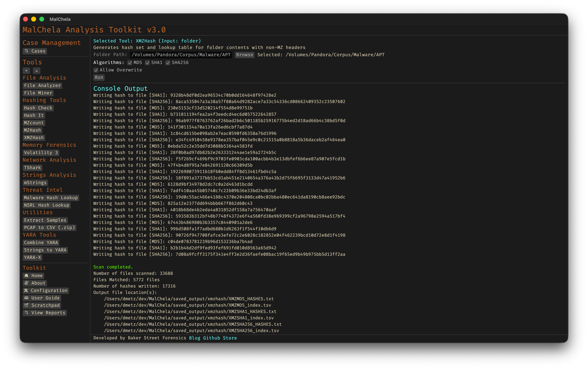Open the Strings to YARA tool
The height and width of the screenshot is (369, 588).
click(45, 250)
